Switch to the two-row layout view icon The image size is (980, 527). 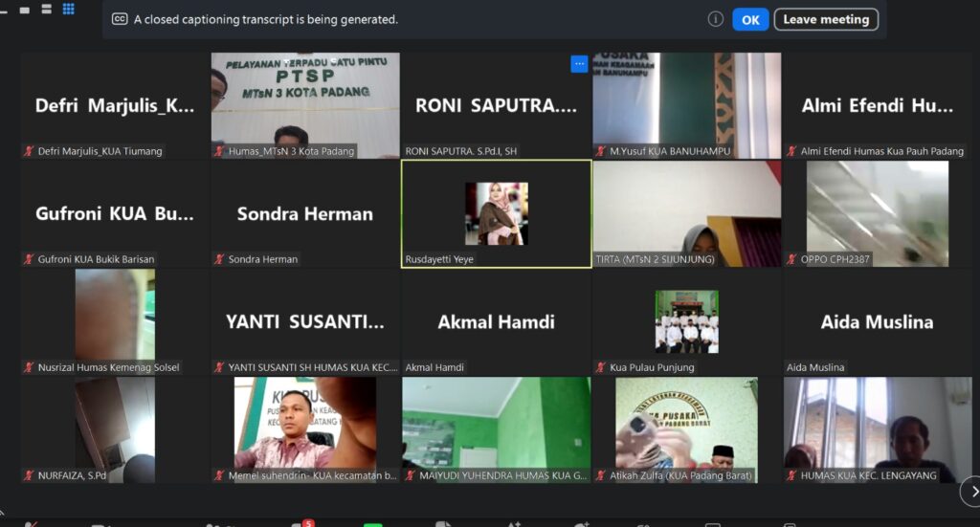[x=46, y=10]
